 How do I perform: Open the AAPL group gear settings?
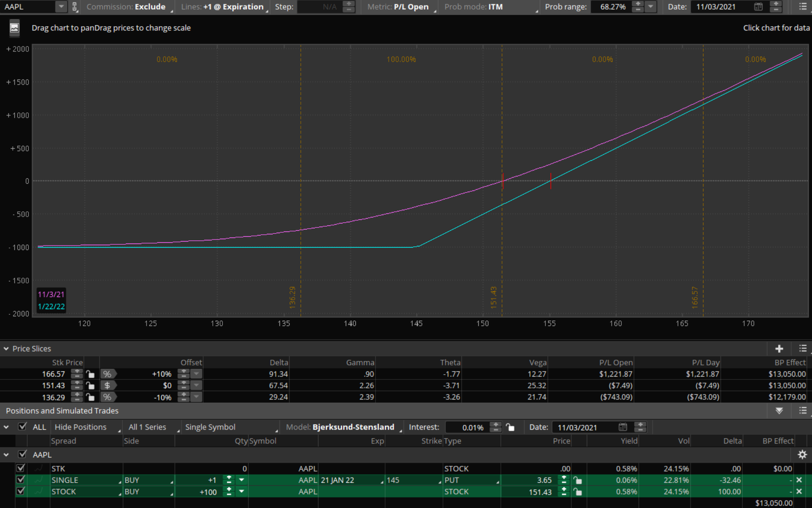[x=802, y=455]
